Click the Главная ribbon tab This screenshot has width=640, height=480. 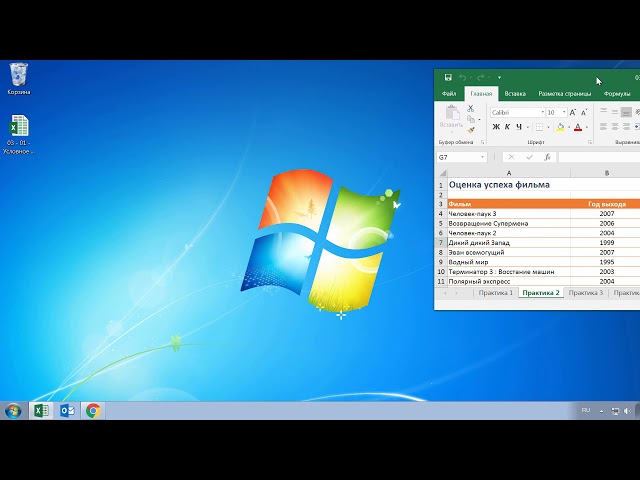click(481, 93)
